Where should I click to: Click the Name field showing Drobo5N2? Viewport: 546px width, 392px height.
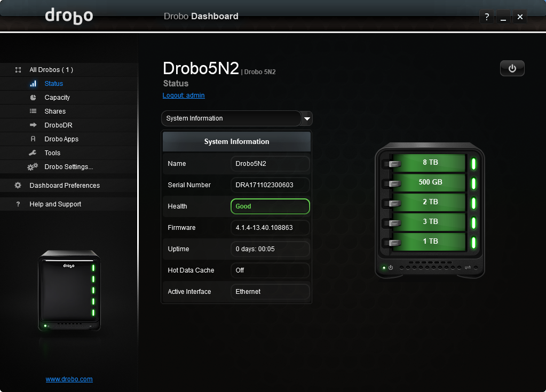click(x=270, y=164)
